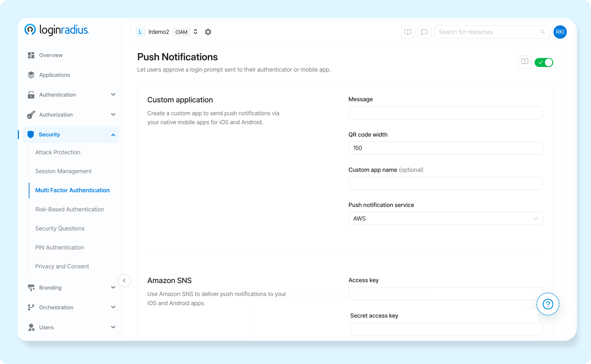Expand the Orchestration menu chevron
Viewport: 591px width, 364px height.
113,307
